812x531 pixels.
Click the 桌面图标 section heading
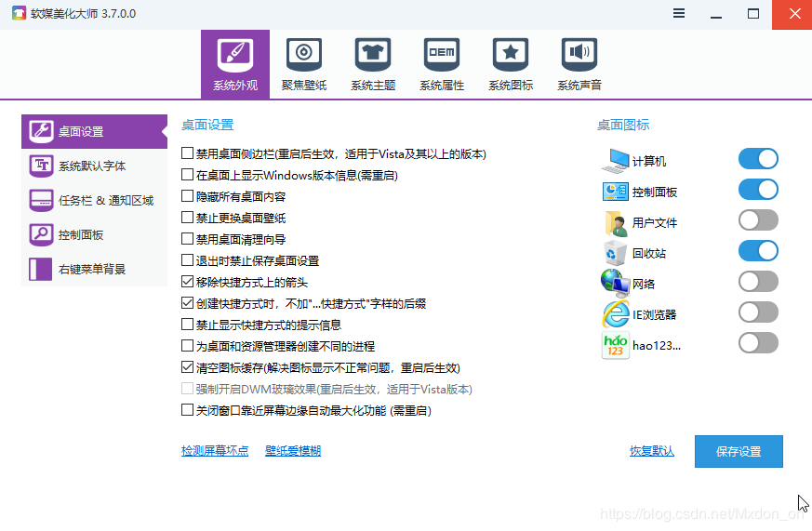coord(623,125)
